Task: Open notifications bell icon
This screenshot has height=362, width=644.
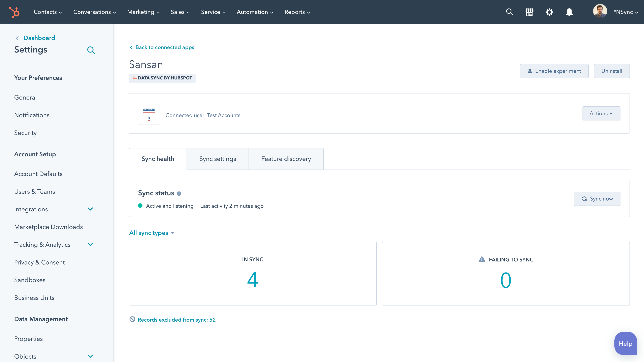Action: 569,12
